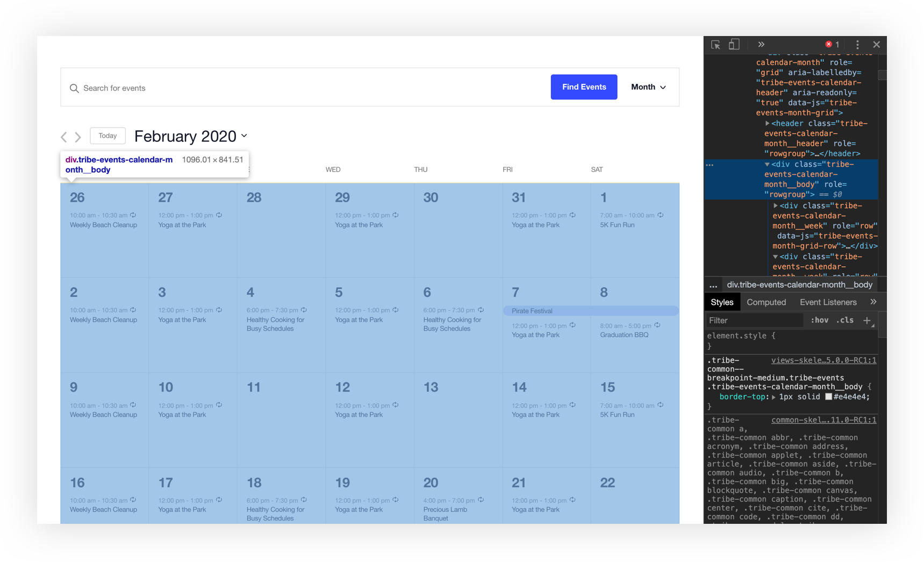Collapse the calendar-month__body div node

tap(768, 165)
